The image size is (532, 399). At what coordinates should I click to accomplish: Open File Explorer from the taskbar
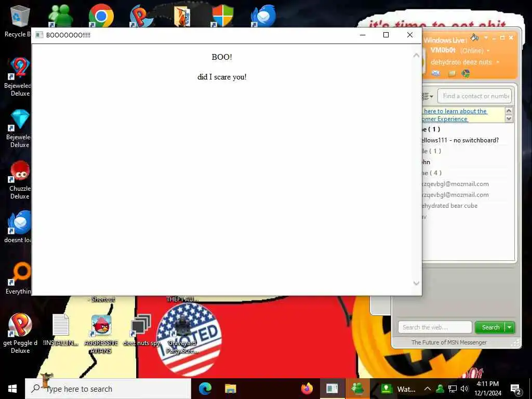click(x=230, y=389)
